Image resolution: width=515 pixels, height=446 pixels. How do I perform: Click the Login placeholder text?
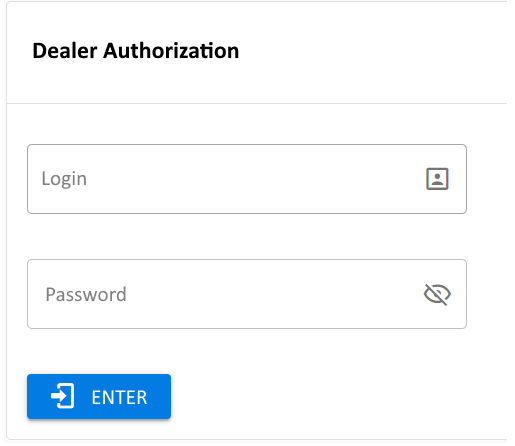pos(64,179)
